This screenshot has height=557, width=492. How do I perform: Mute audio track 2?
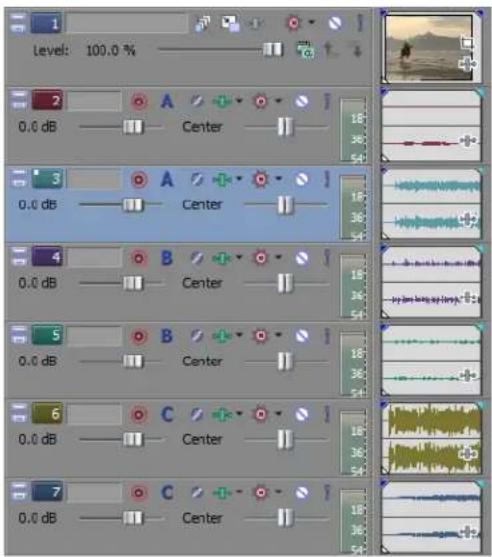click(x=302, y=102)
